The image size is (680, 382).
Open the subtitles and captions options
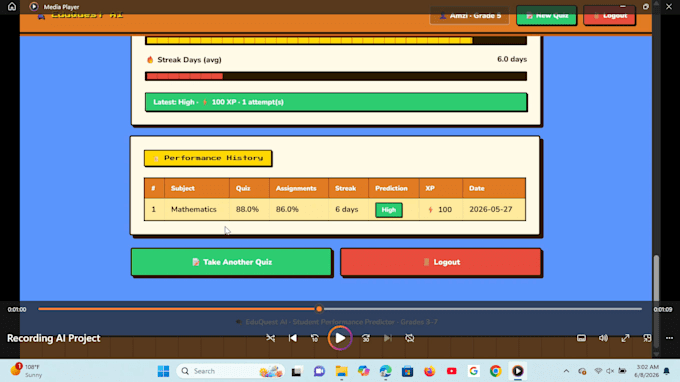581,338
